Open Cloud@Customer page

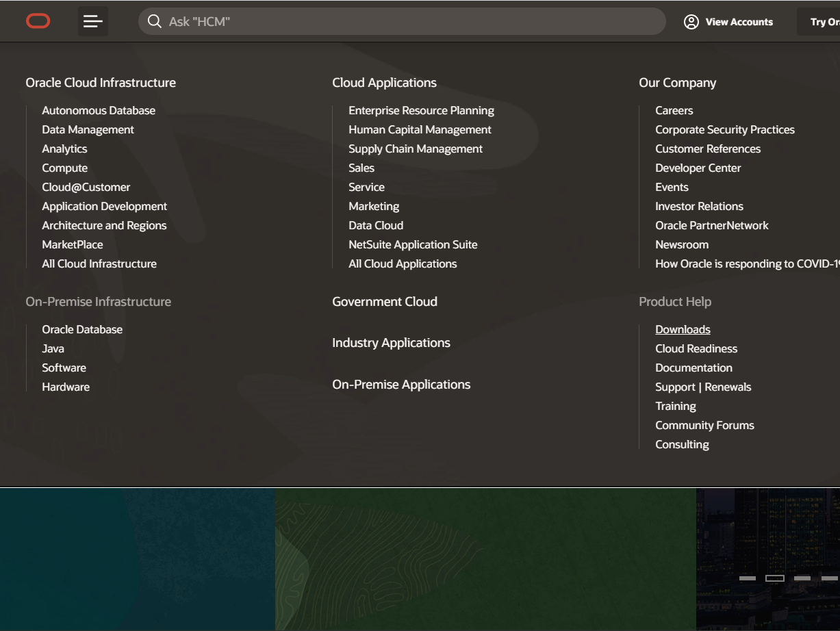point(86,188)
